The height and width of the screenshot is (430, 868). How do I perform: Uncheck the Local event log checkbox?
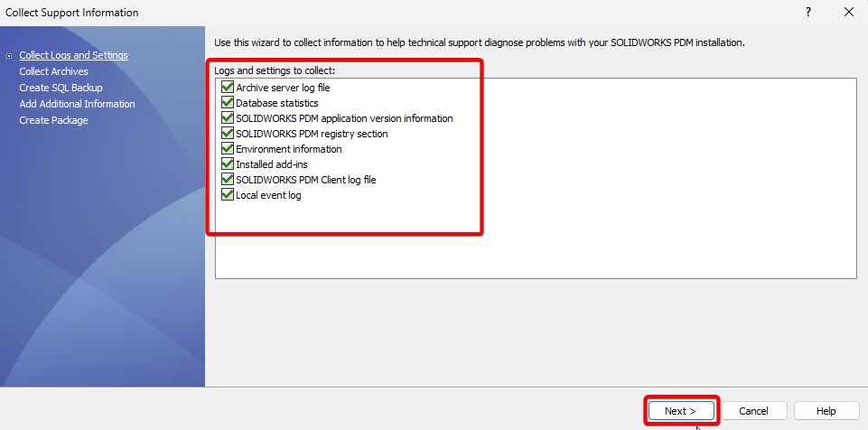[x=227, y=195]
